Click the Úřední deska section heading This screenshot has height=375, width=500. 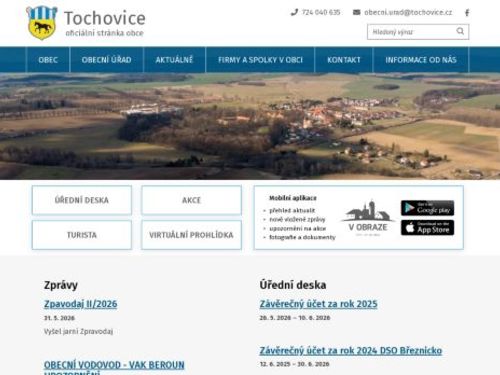click(x=293, y=285)
